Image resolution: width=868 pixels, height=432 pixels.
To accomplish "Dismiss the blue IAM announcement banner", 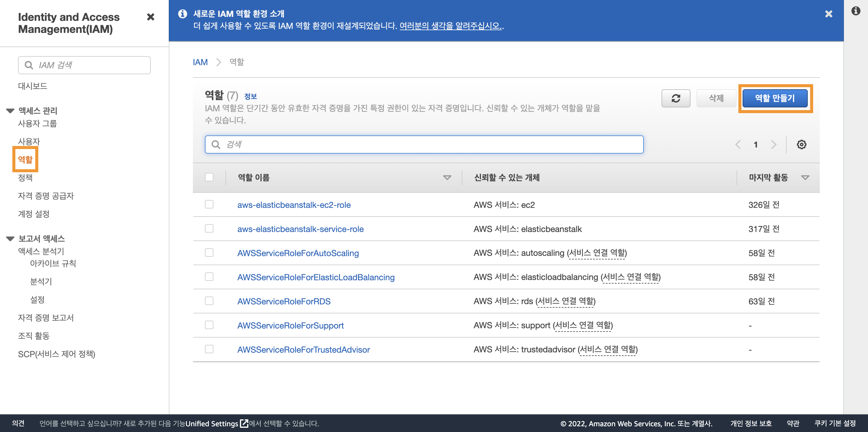I will tap(829, 14).
